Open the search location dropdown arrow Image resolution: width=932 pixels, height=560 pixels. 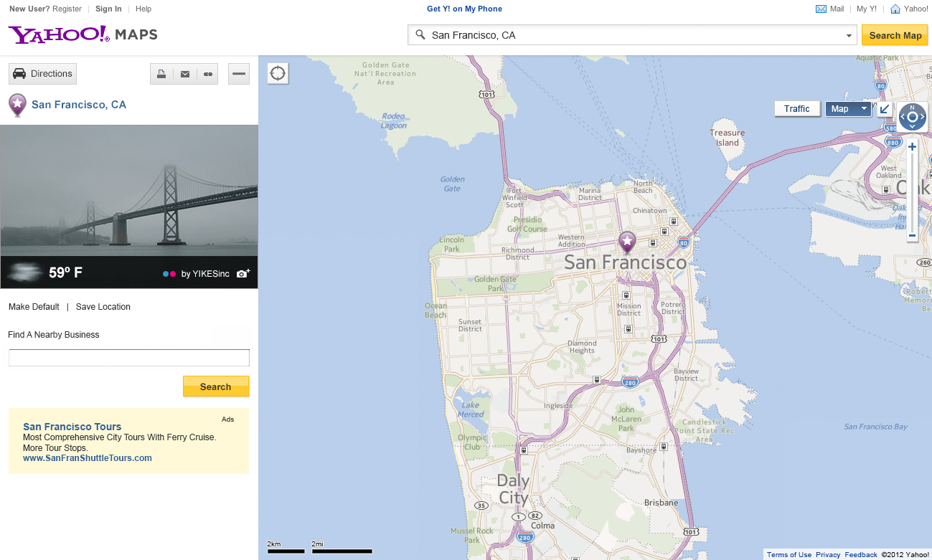(849, 35)
